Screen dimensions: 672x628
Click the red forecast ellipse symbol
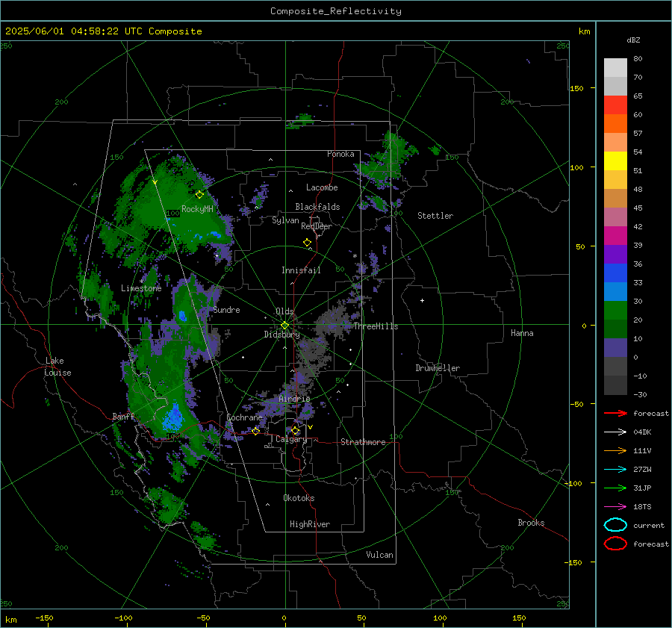point(615,544)
